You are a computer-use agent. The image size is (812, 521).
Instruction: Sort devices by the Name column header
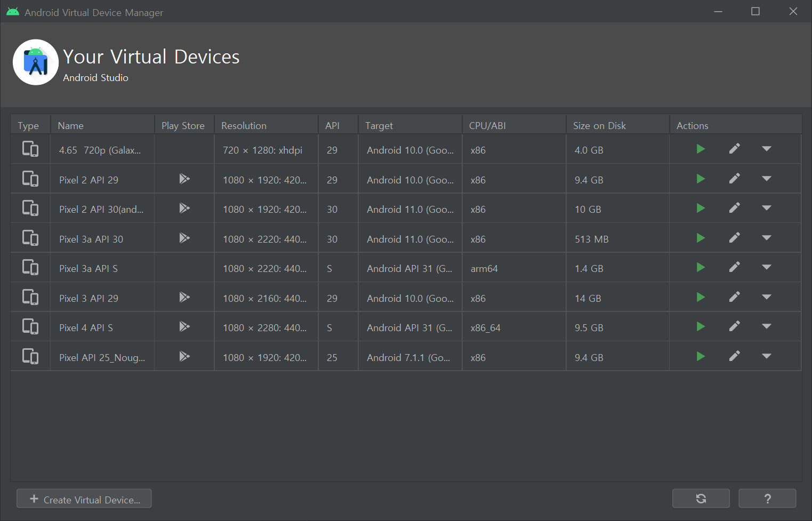click(x=71, y=126)
